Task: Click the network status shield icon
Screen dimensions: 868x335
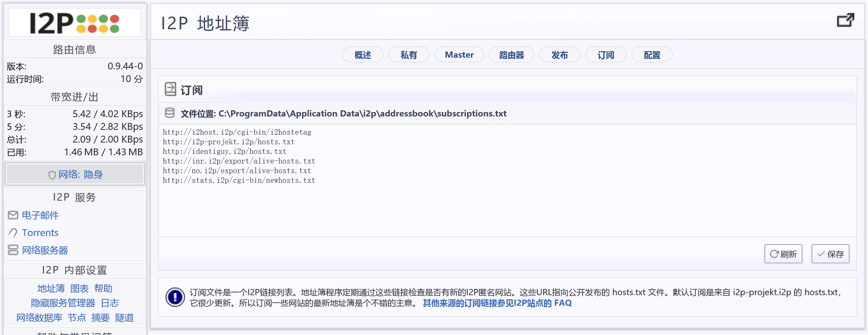Action: (52, 175)
